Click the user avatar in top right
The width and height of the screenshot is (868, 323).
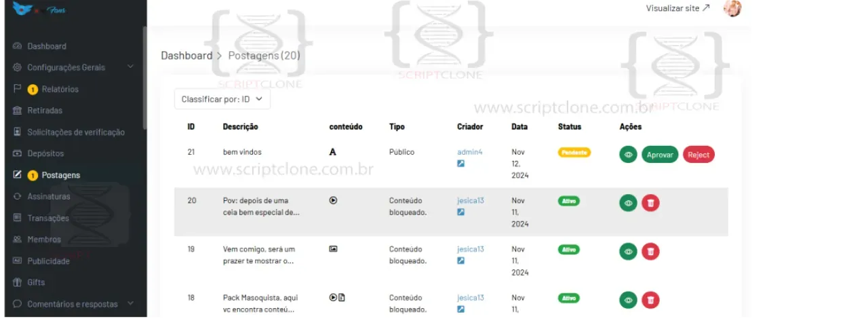point(732,8)
